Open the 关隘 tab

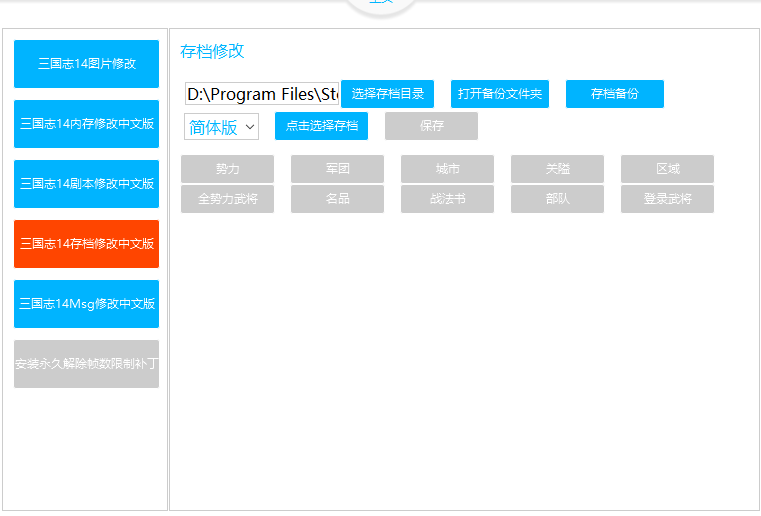[x=558, y=169]
